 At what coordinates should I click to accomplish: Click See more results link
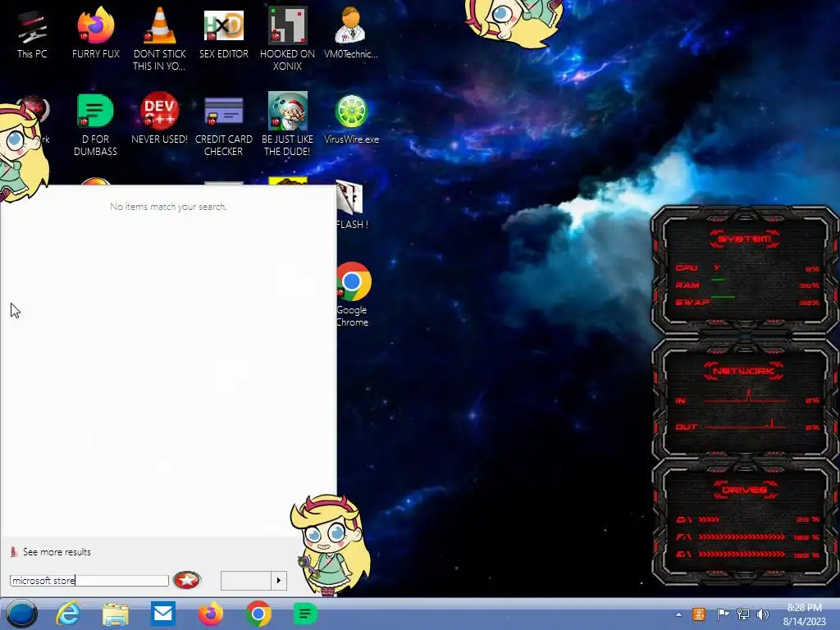coord(57,552)
